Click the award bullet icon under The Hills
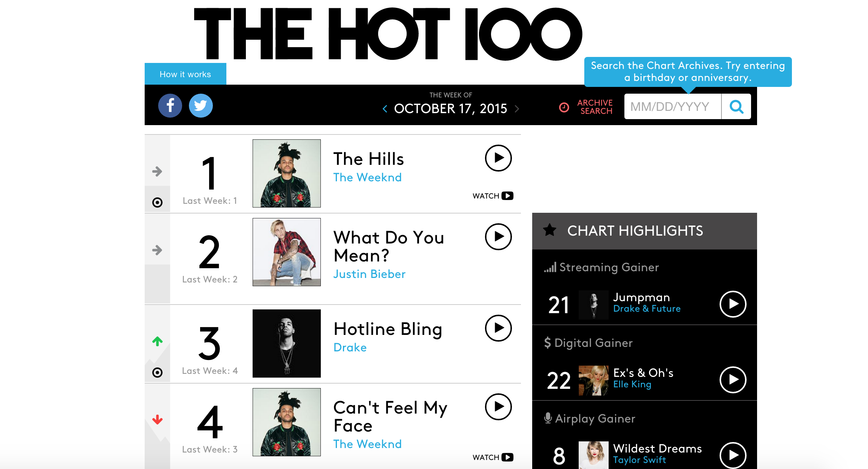The image size is (868, 469). tap(157, 203)
